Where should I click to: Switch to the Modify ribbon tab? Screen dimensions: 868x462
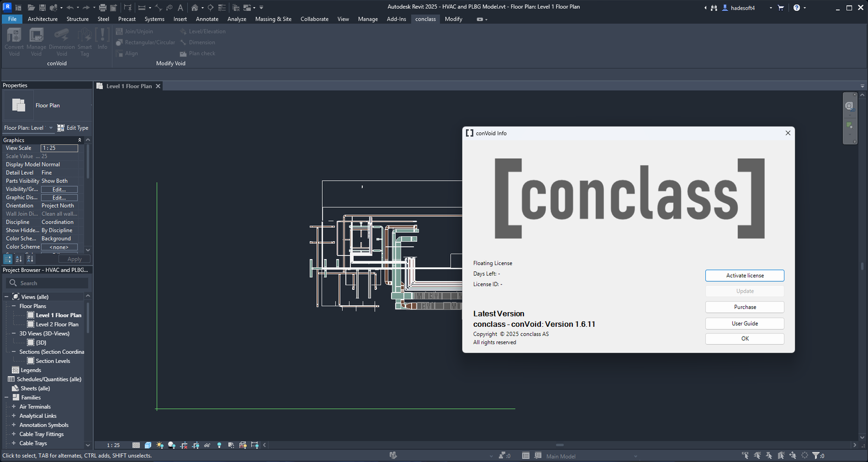tap(454, 19)
